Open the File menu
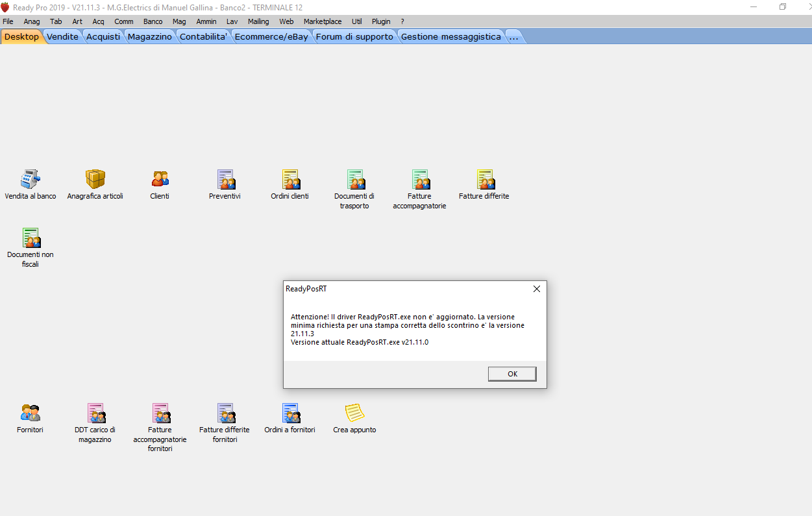812x516 pixels. click(x=8, y=21)
